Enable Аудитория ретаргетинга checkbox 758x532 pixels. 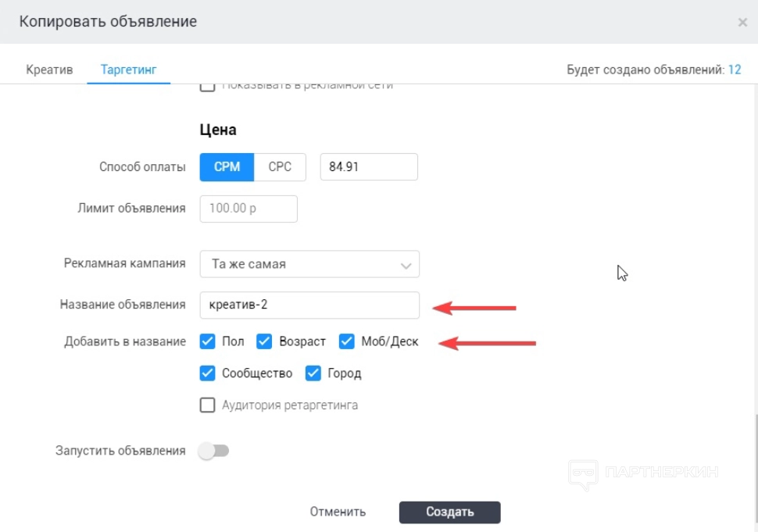pos(208,405)
